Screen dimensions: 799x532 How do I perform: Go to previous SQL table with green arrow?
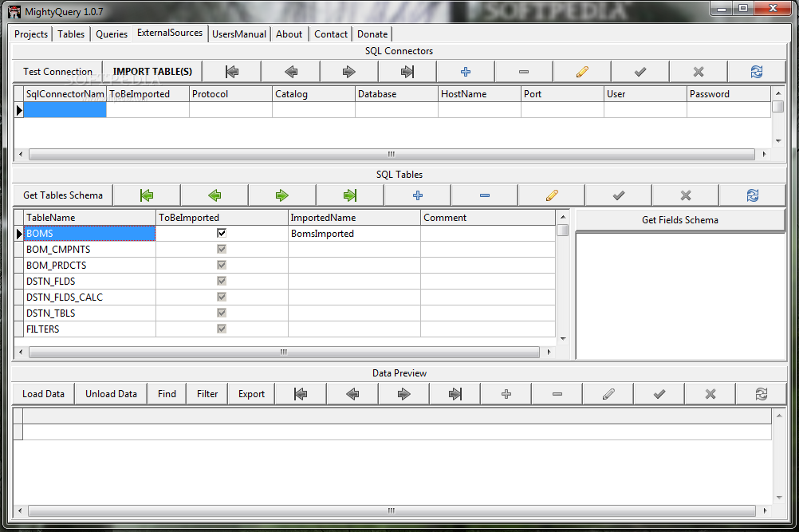coord(215,195)
